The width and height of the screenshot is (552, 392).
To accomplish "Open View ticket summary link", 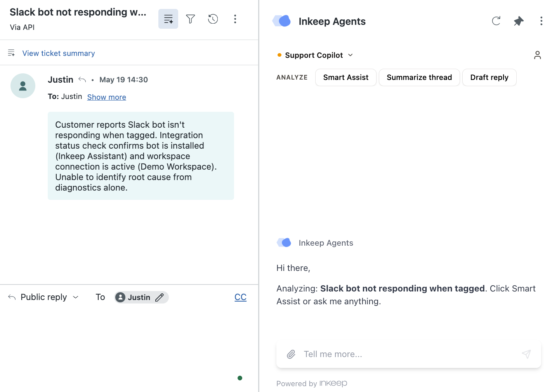I will click(59, 53).
